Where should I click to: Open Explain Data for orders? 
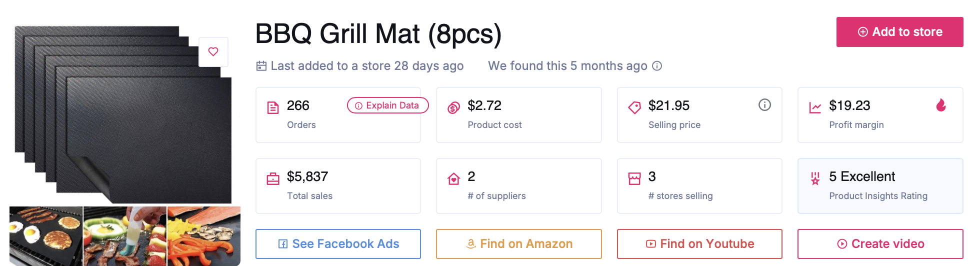pos(387,105)
